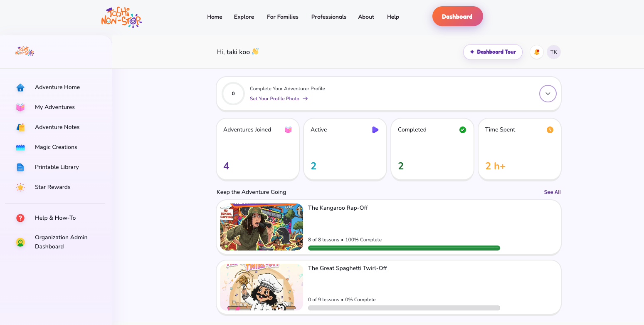Viewport: 644px width, 325px height.
Task: Click The Great Spaghetti Twirl-Off title
Action: pyautogui.click(x=348, y=268)
